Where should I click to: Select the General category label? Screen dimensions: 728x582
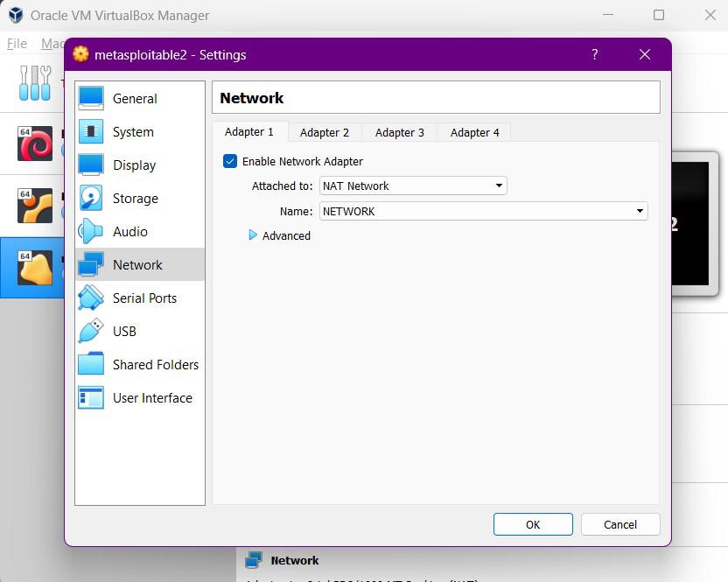pyautogui.click(x=135, y=99)
